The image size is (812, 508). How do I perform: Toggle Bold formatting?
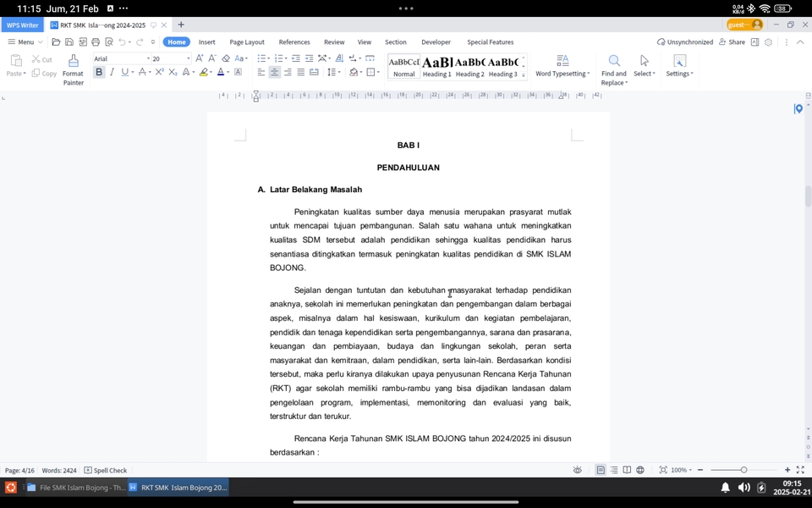pos(98,72)
